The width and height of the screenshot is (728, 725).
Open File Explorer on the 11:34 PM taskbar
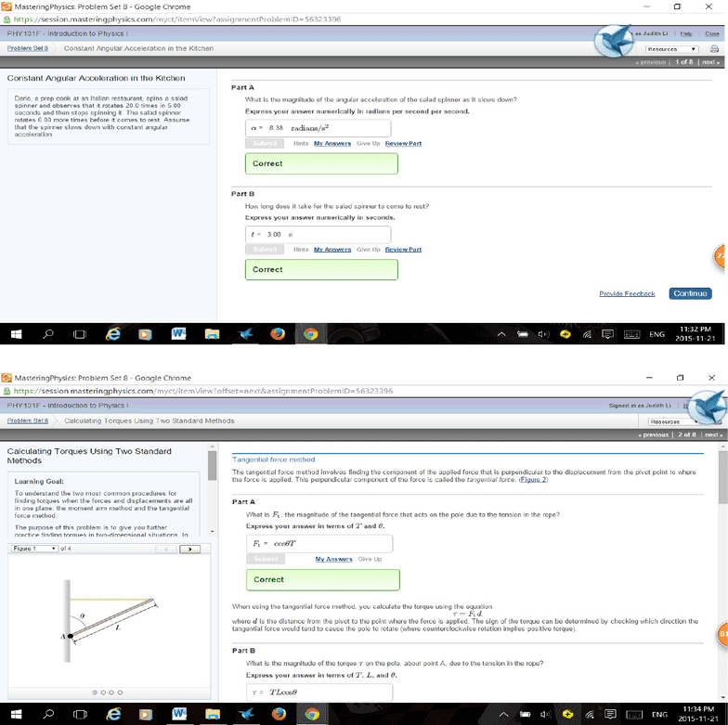pos(213,714)
